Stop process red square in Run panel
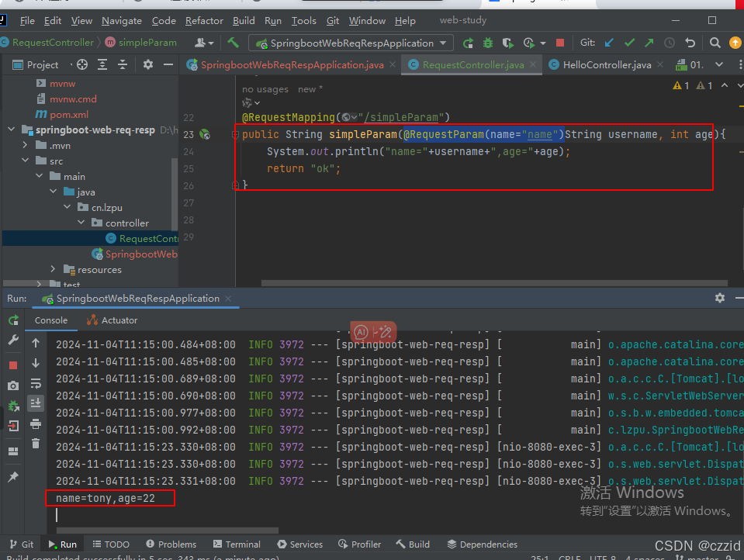 pos(13,365)
